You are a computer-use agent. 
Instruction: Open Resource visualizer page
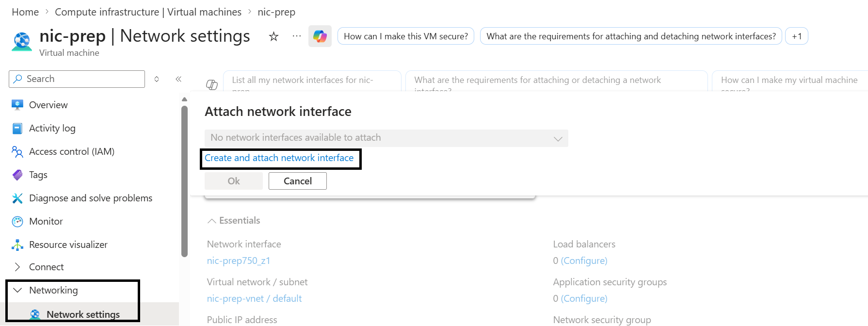(x=68, y=244)
